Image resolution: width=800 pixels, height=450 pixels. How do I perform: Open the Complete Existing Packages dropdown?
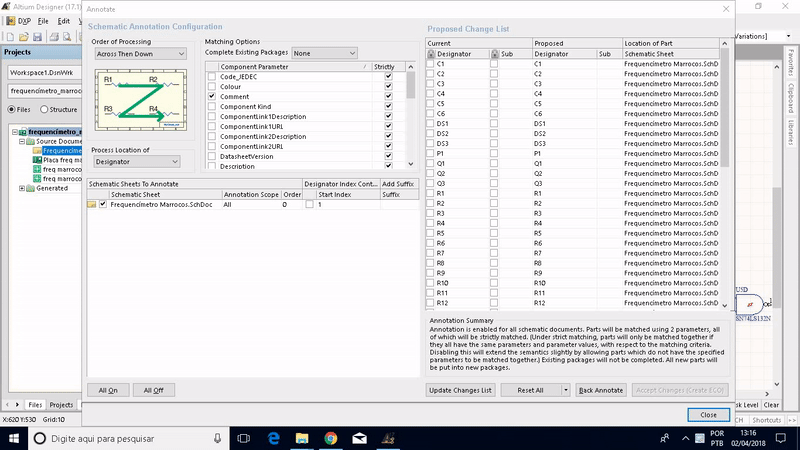(x=324, y=53)
